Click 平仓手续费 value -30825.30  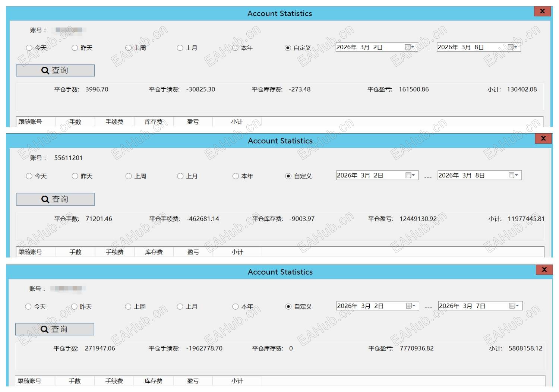click(x=200, y=89)
